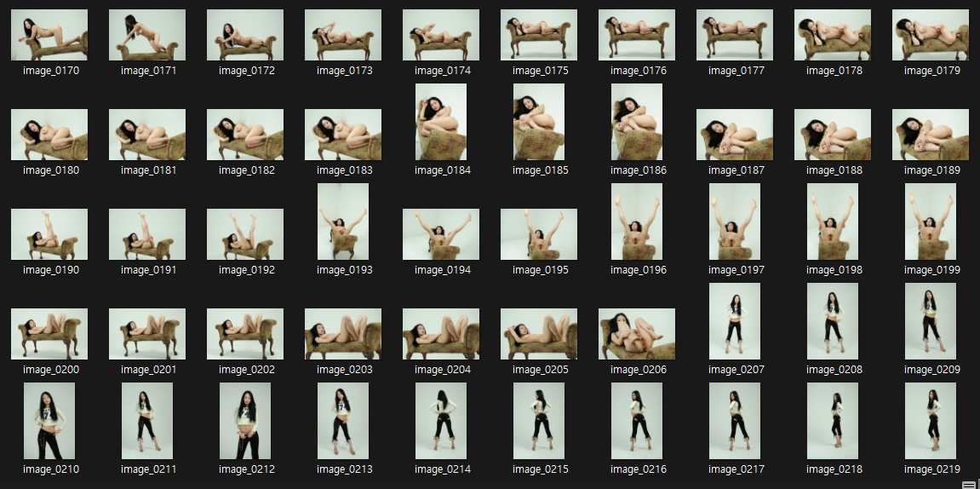Click the file name image_0209
This screenshot has height=489, width=980.
931,370
